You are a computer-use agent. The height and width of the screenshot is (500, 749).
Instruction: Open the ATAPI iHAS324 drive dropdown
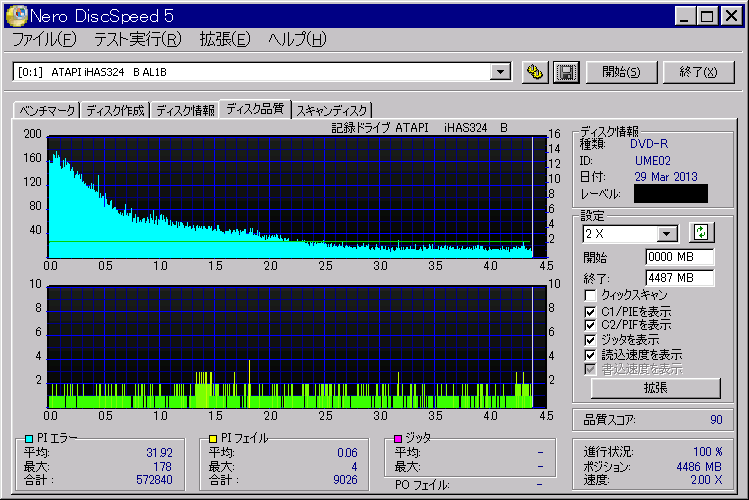tap(500, 72)
